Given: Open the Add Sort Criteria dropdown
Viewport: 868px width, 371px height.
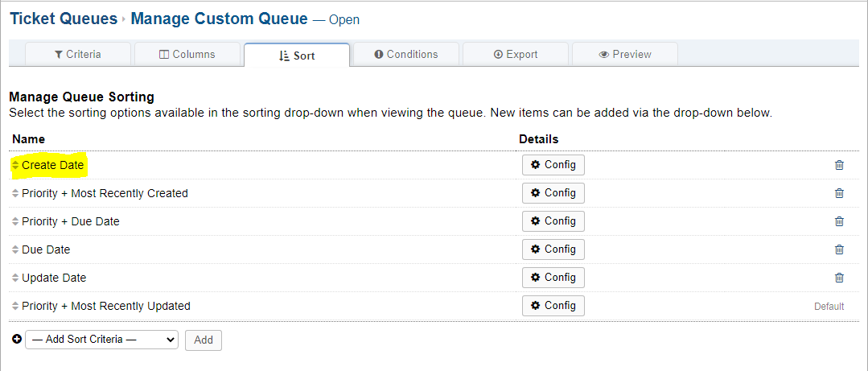Looking at the screenshot, I should click(x=102, y=340).
